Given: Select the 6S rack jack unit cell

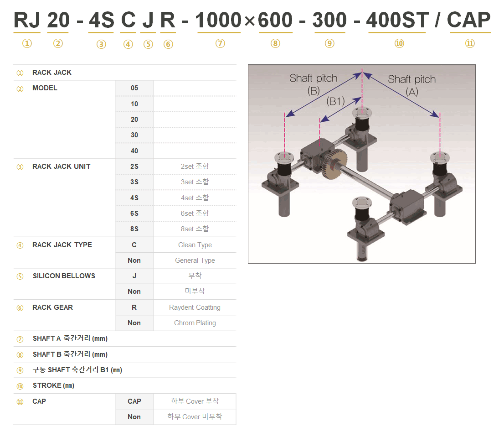Looking at the screenshot, I should point(134,213).
